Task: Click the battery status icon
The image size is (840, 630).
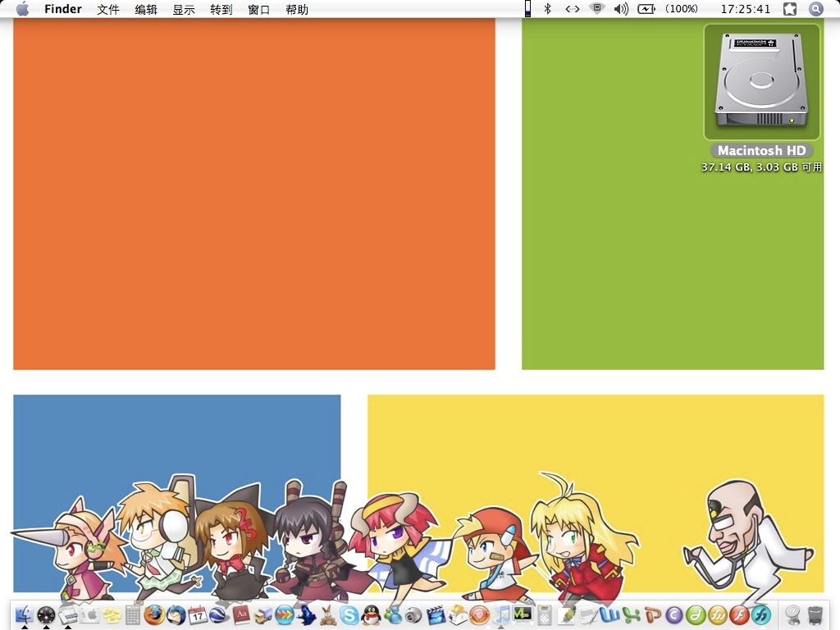Action: (x=646, y=8)
